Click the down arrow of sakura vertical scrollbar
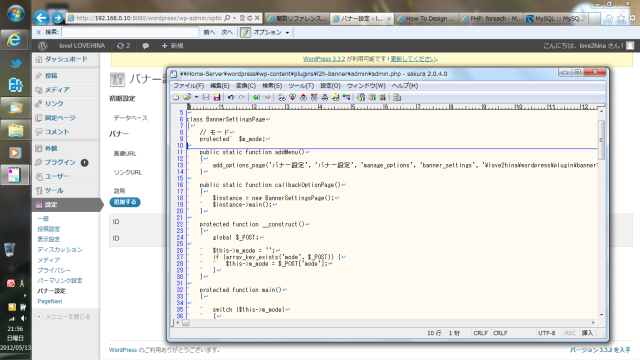This screenshot has width=640, height=360. [601, 315]
